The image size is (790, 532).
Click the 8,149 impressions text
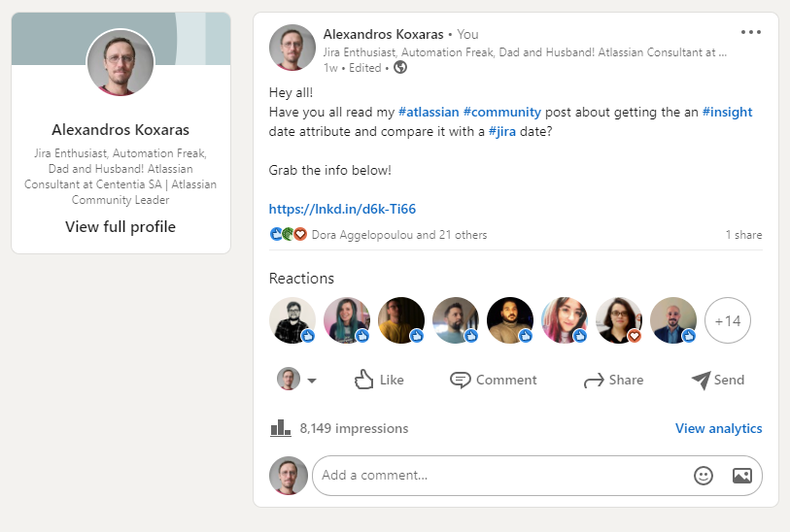pyautogui.click(x=354, y=428)
